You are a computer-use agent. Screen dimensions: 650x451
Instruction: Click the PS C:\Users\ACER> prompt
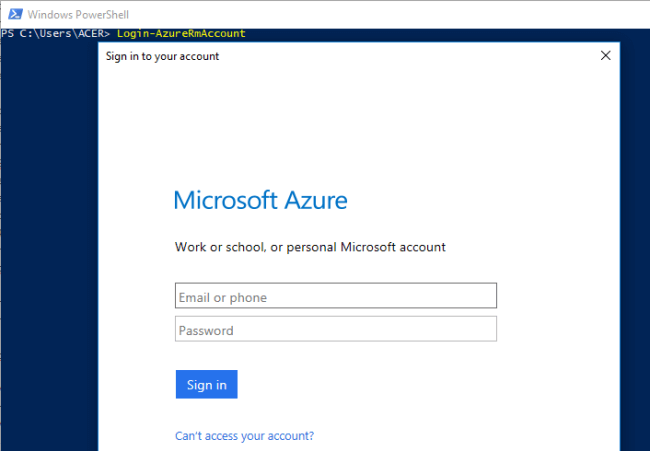pos(56,34)
